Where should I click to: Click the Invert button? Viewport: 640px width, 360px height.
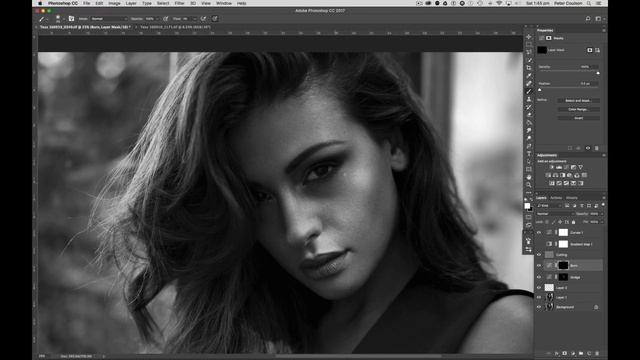[x=578, y=118]
